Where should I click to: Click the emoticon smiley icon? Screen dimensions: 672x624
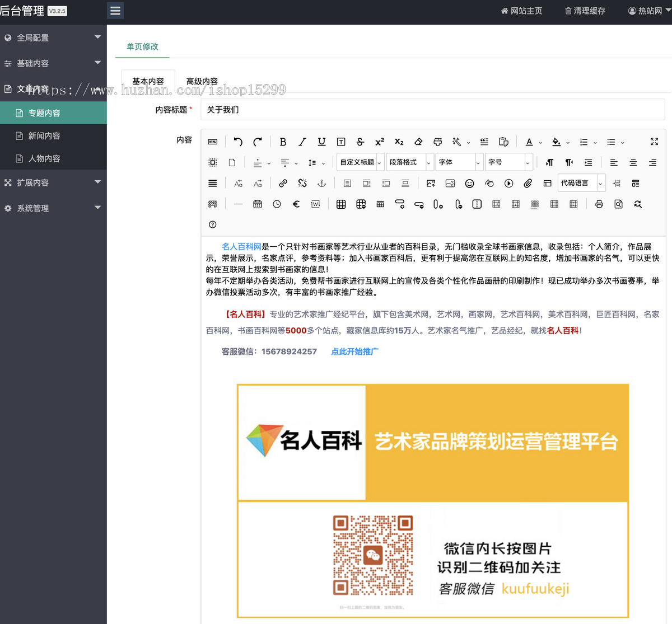[x=470, y=183]
